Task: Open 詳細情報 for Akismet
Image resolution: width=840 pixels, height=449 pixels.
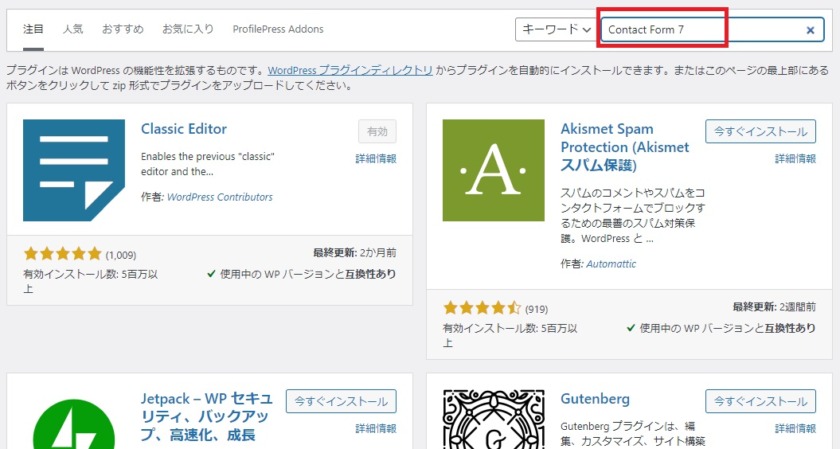Action: point(796,159)
